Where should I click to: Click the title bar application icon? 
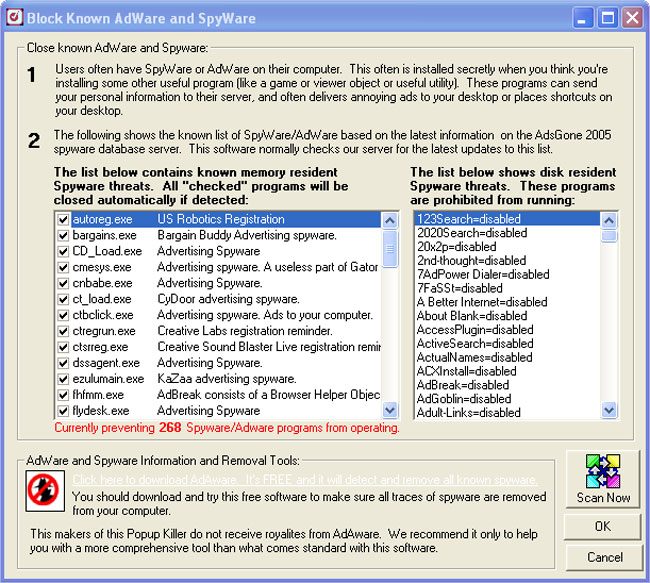pyautogui.click(x=13, y=18)
